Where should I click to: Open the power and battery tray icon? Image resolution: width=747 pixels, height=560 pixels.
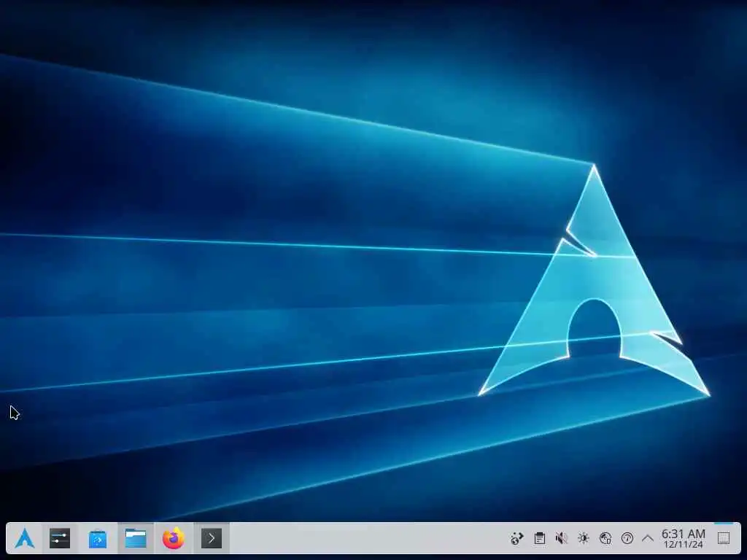627,538
